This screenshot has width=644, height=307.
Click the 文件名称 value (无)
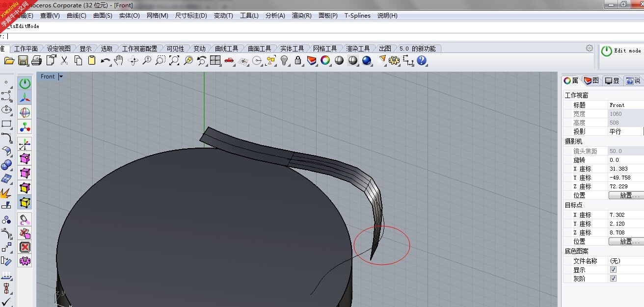pyautogui.click(x=626, y=261)
